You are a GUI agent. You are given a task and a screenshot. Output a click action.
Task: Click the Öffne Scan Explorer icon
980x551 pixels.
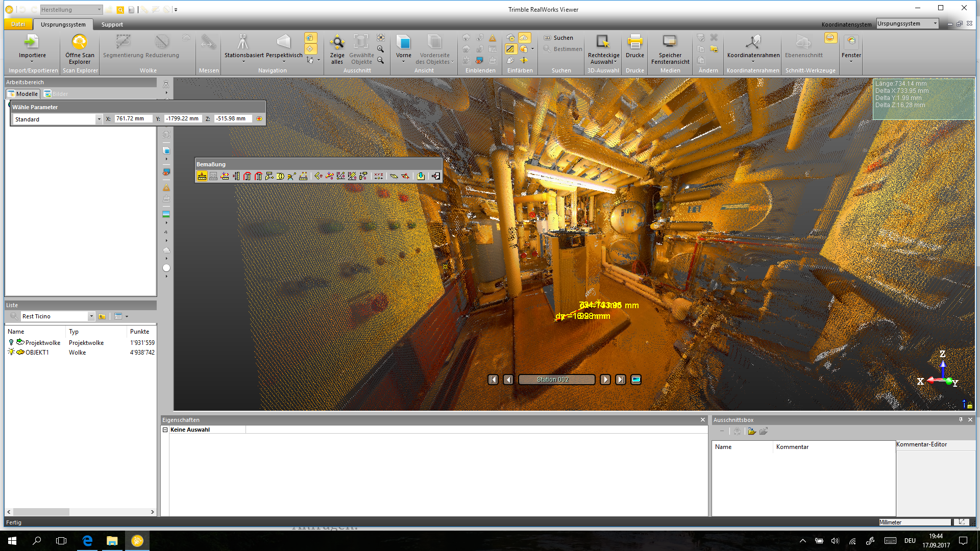pos(79,43)
